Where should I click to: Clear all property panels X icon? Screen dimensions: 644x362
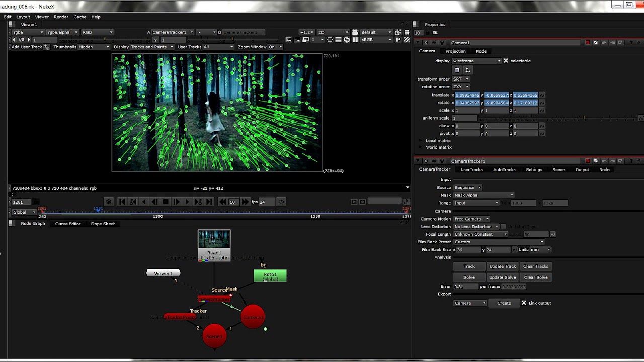click(435, 33)
